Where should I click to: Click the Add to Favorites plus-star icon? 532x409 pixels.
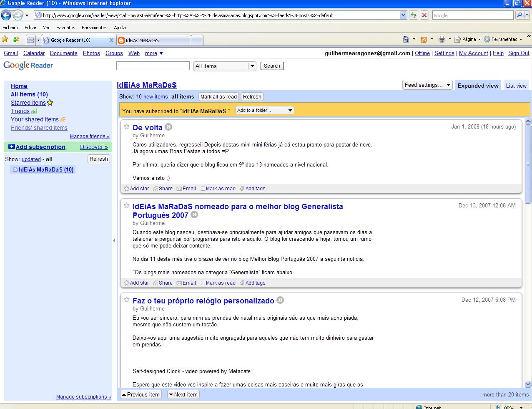point(16,39)
